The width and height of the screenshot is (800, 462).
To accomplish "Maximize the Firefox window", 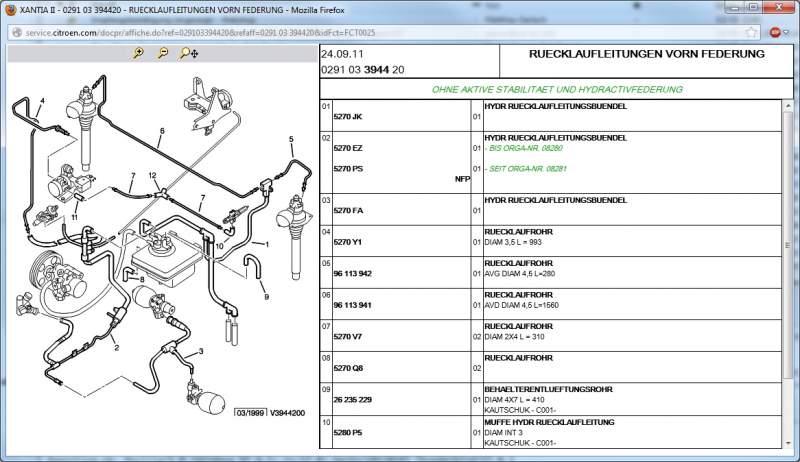I will click(x=754, y=7).
